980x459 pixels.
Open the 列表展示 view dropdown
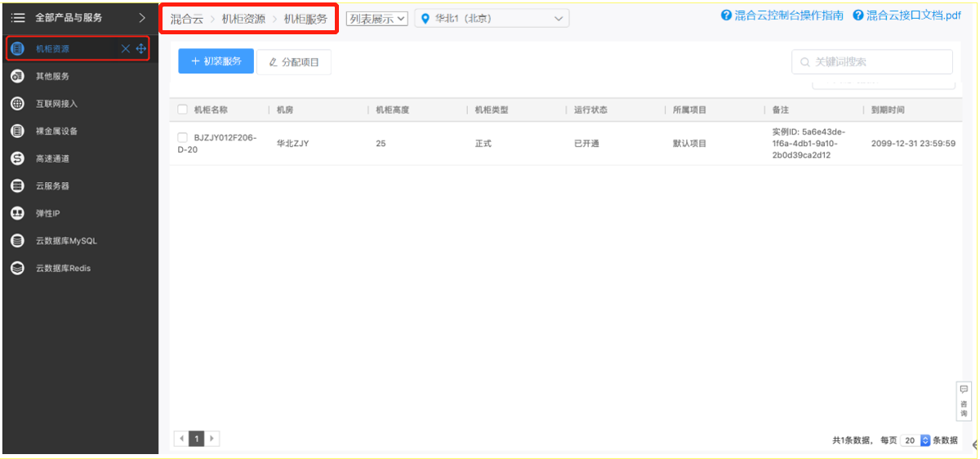click(377, 19)
